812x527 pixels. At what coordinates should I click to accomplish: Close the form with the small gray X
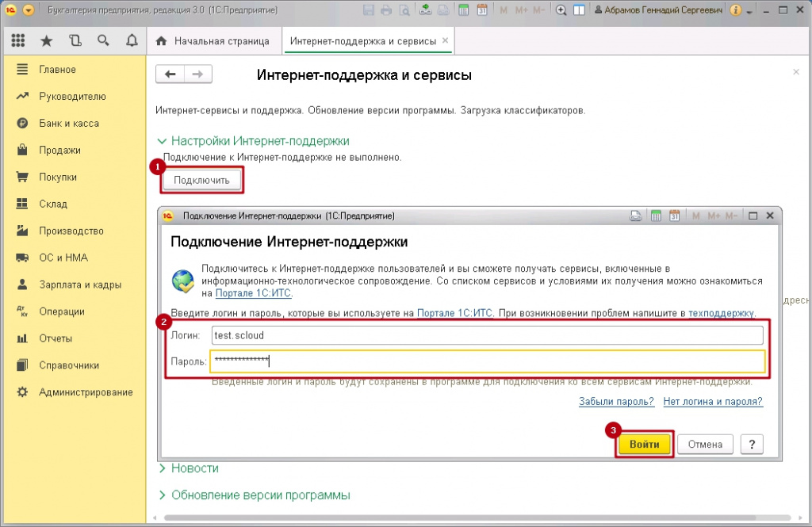(796, 72)
